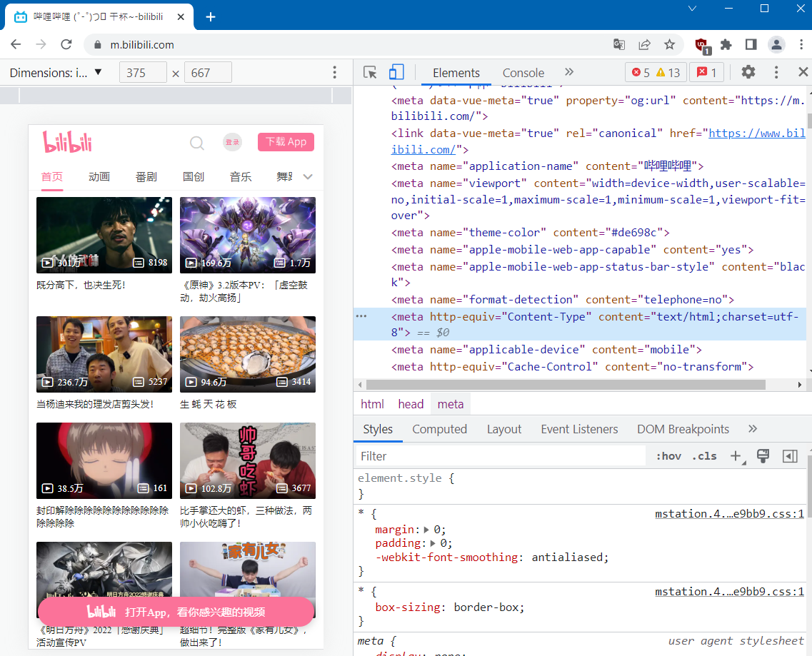Switch to the Elements tab
Screen dimensions: 812x656
[x=456, y=73]
